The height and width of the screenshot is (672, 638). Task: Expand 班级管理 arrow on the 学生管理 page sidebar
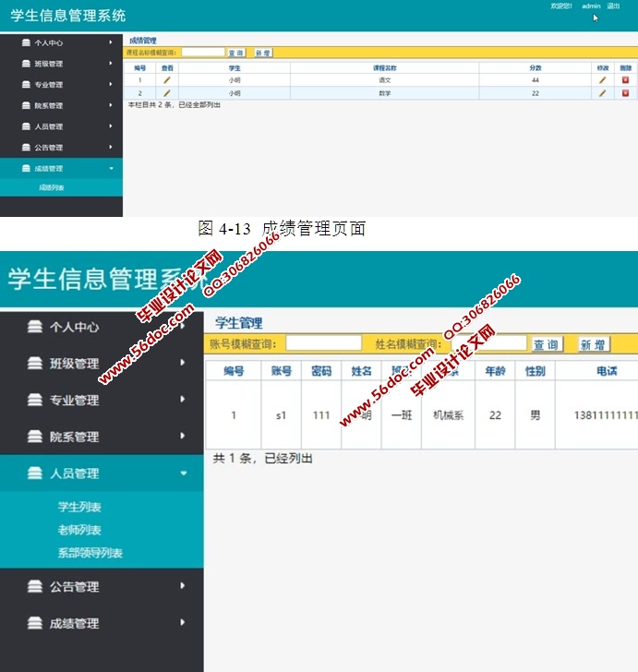pos(183,363)
